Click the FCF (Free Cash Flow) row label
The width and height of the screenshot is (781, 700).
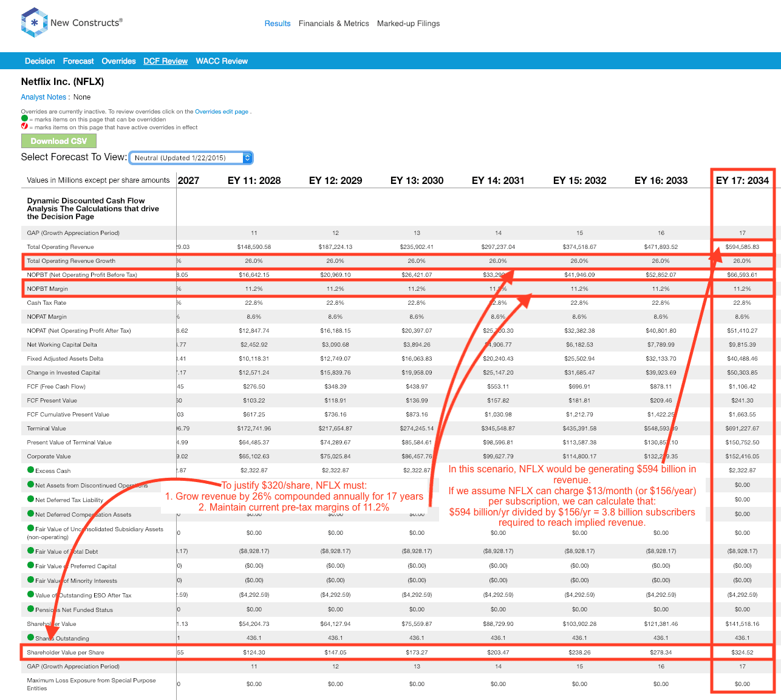coord(56,387)
